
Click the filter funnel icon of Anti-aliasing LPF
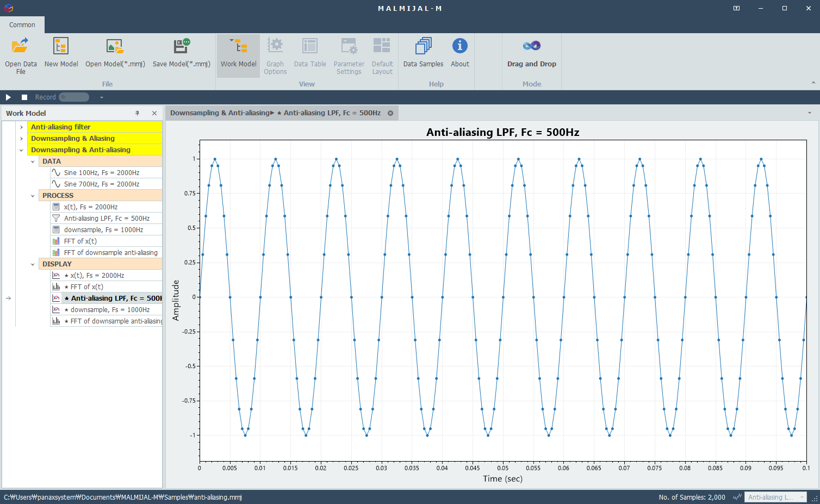[56, 219]
